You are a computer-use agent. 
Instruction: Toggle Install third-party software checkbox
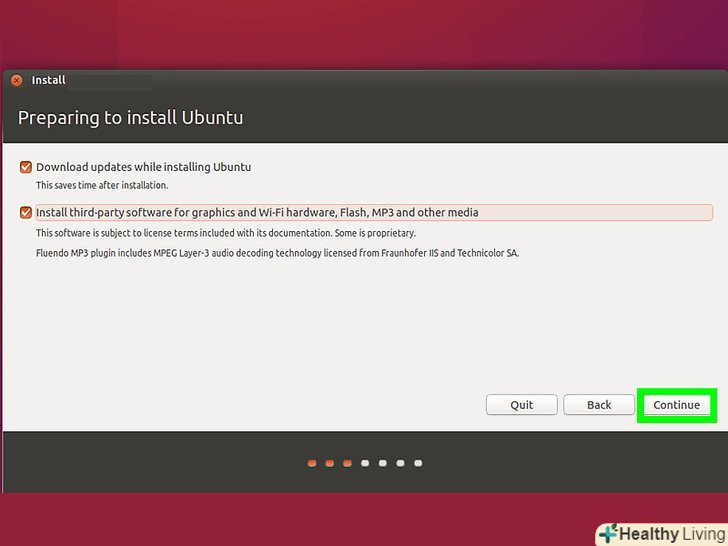coord(26,212)
